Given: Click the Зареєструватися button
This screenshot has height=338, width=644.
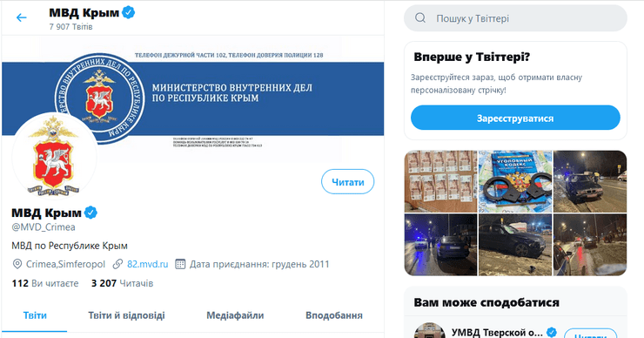Looking at the screenshot, I should 515,118.
